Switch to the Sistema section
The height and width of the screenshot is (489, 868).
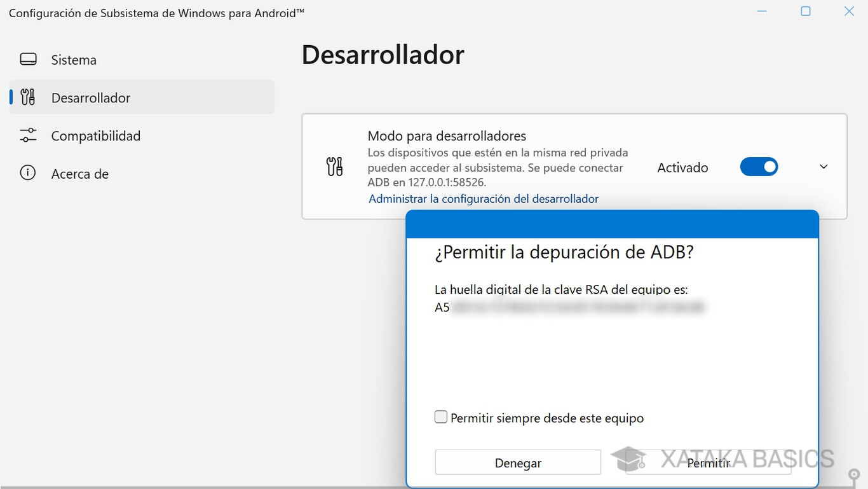pyautogui.click(x=73, y=59)
